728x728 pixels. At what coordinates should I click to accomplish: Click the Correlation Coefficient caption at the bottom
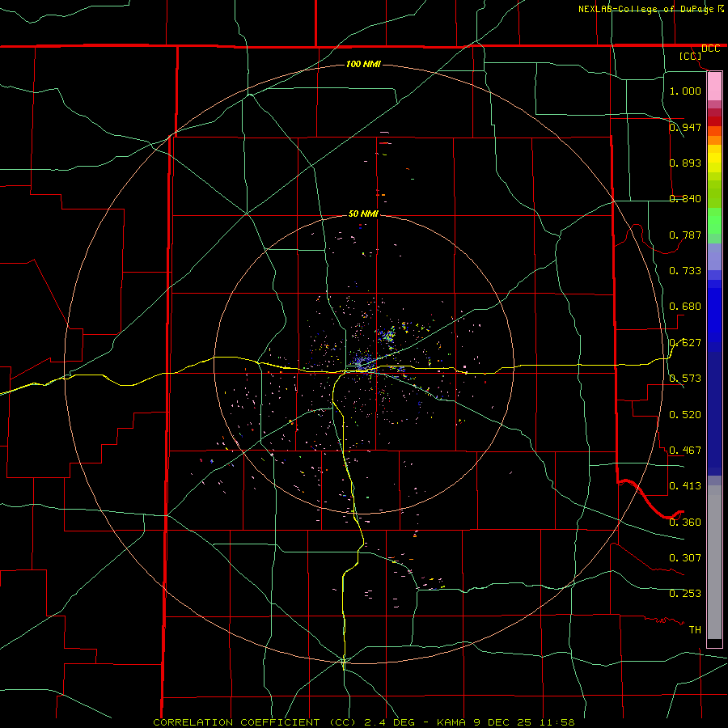coord(363,722)
